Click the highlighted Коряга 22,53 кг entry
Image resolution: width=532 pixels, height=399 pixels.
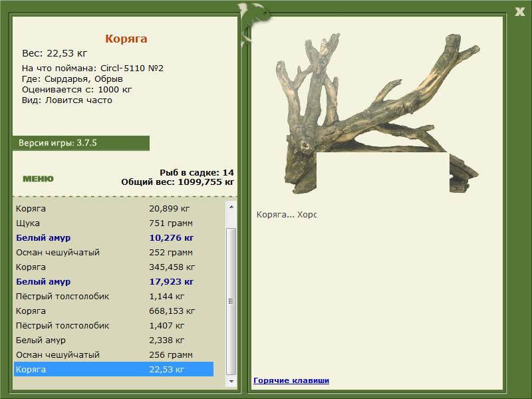[x=114, y=369]
